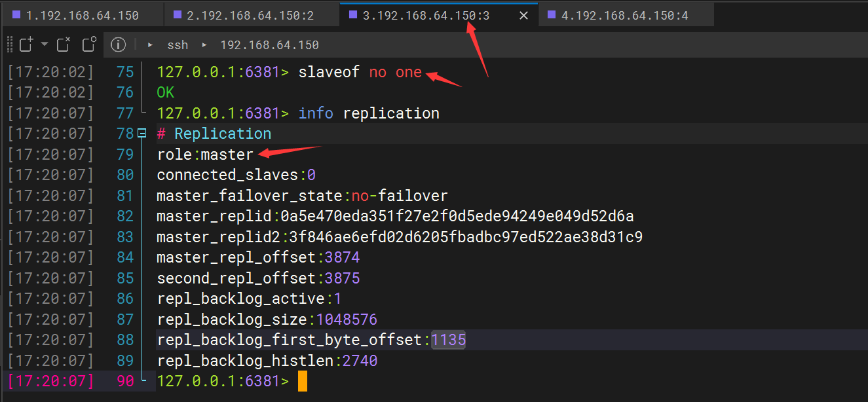Click repl_backlog_active:1 line

(250, 299)
